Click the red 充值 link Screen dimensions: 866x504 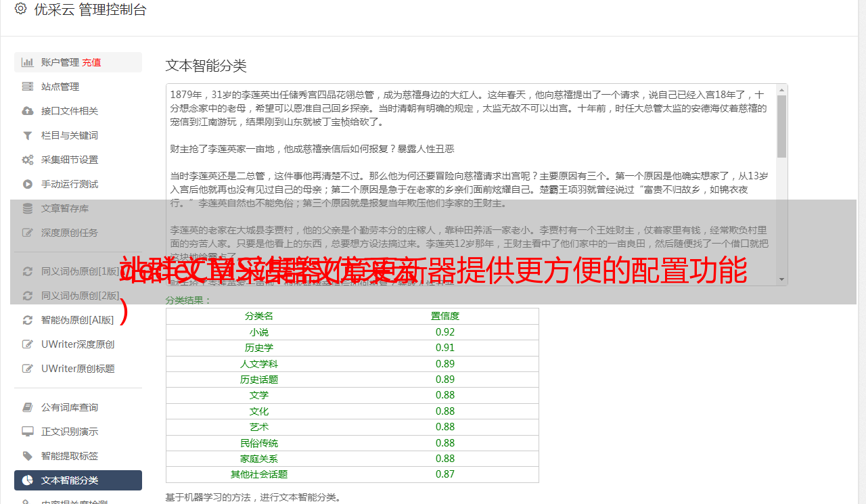[91, 62]
